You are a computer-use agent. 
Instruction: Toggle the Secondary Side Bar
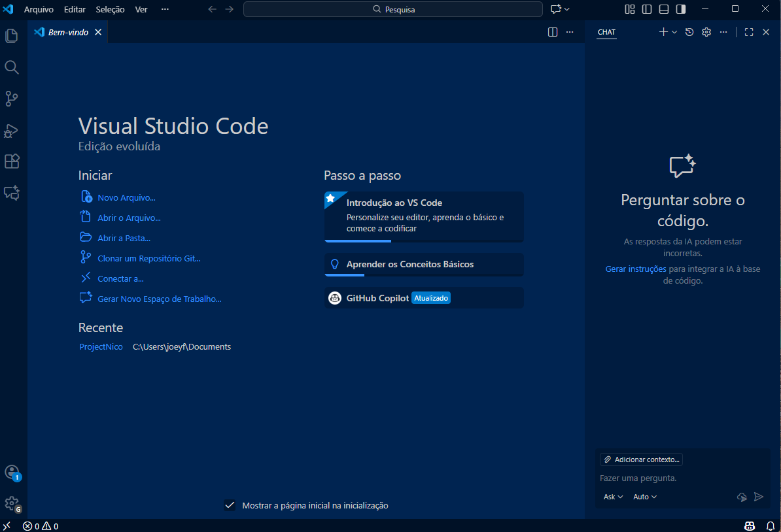[680, 9]
